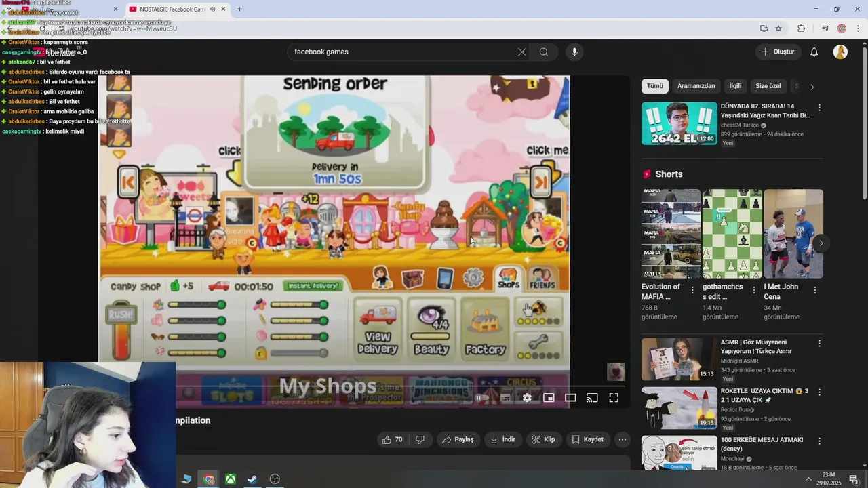Image resolution: width=868 pixels, height=488 pixels.
Task: Click the İndir download button
Action: [x=503, y=440]
